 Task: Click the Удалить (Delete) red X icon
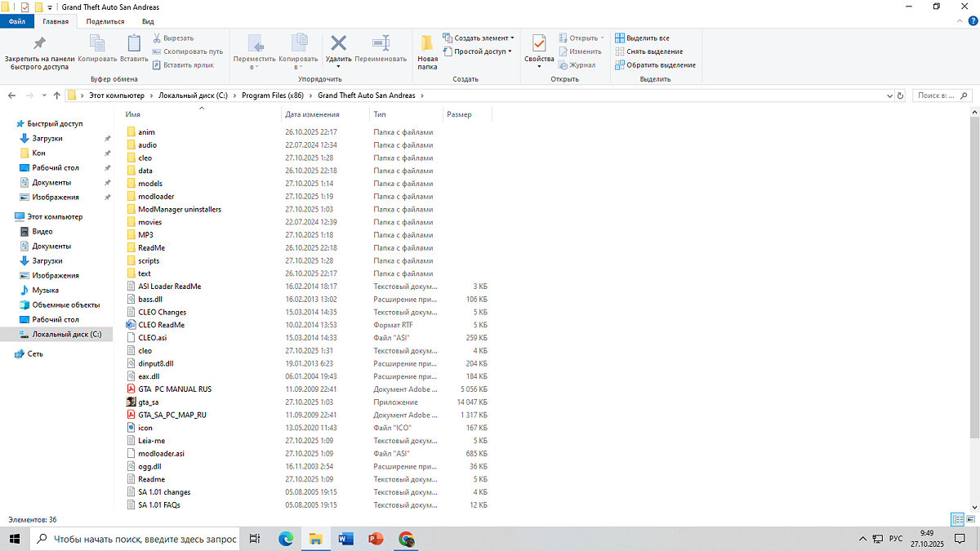click(x=338, y=43)
